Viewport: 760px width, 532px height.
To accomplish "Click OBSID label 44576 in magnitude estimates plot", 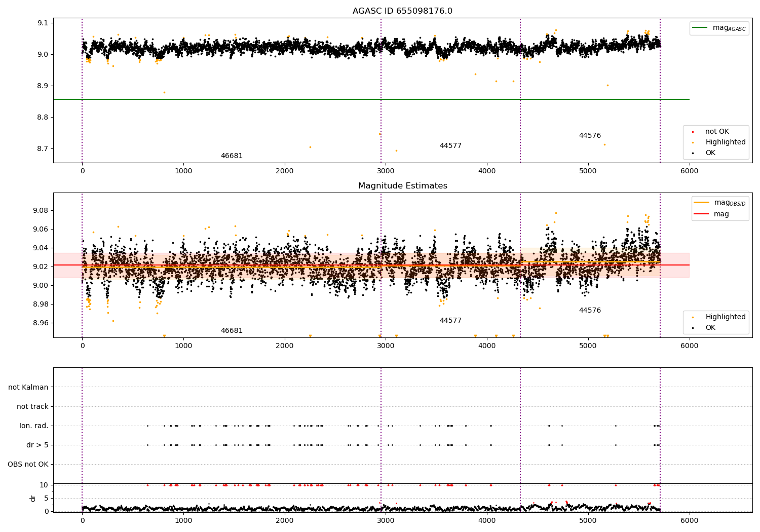I will pos(590,311).
